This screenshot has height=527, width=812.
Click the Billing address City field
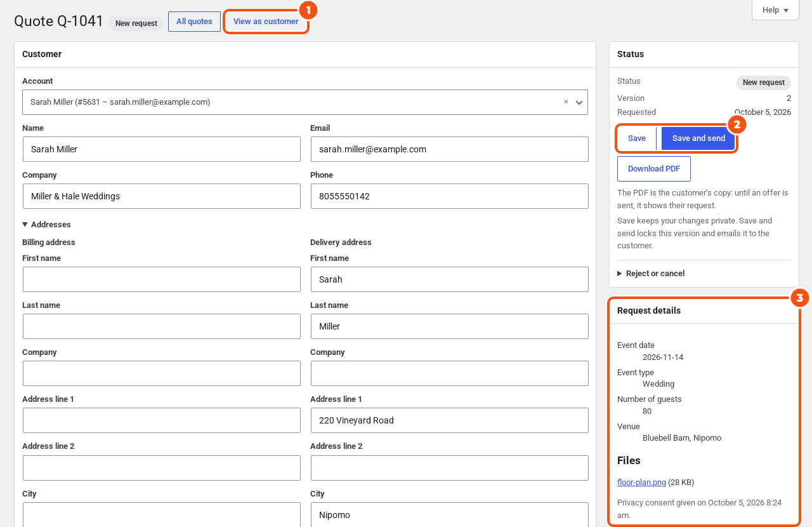162,514
